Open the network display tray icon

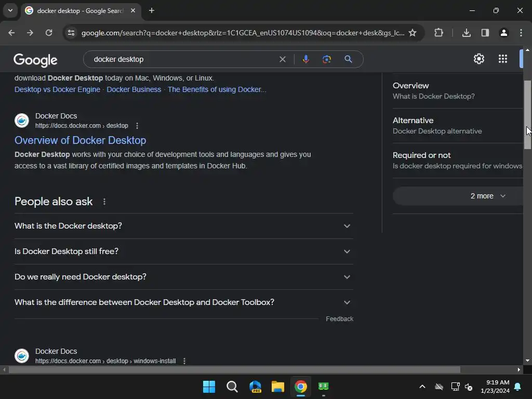pos(455,387)
